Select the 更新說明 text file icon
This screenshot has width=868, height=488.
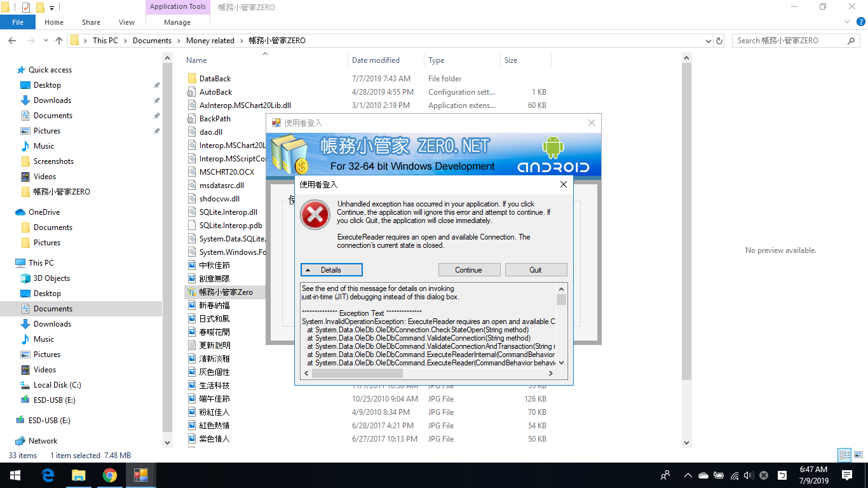pyautogui.click(x=191, y=346)
